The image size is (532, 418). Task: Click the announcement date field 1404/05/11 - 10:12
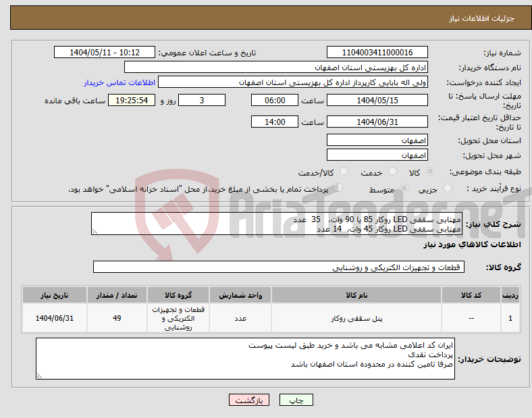pos(105,53)
